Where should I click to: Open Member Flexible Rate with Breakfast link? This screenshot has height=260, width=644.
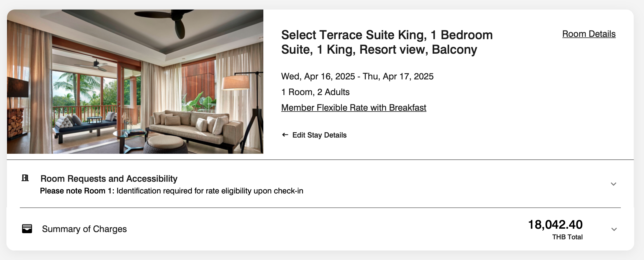(x=354, y=108)
